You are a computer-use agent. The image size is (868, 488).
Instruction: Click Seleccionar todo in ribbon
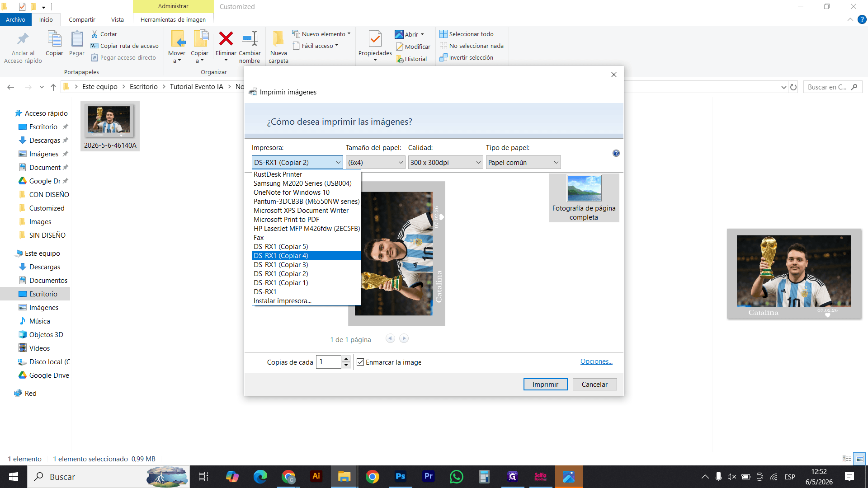tap(466, 34)
